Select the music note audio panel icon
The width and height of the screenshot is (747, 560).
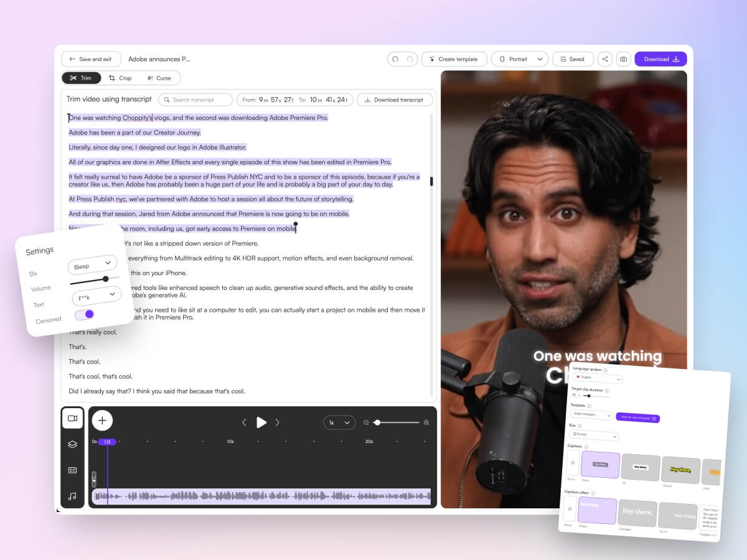tap(73, 496)
